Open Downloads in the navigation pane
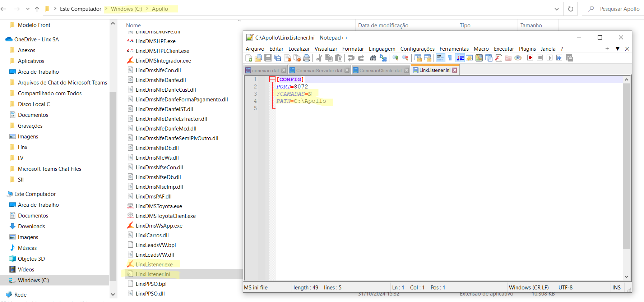This screenshot has height=302, width=644. (x=31, y=226)
